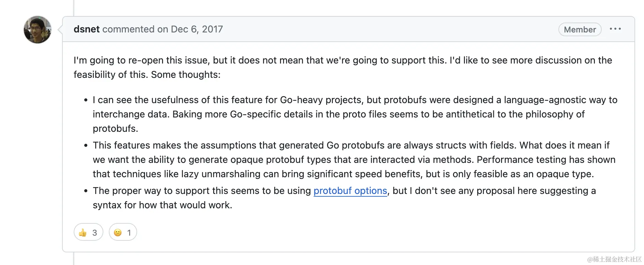The width and height of the screenshot is (644, 265).
Task: Click the confused reaction count 1
Action: pyautogui.click(x=129, y=233)
